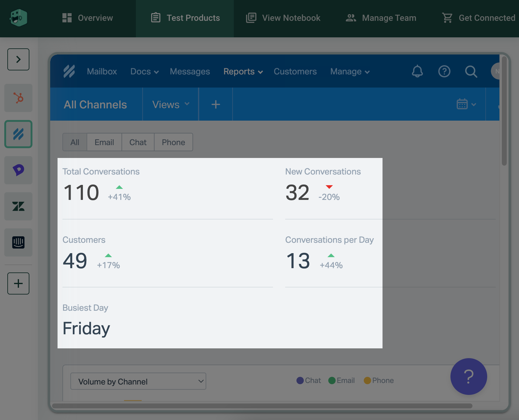
Task: Click the help question mark in navbar
Action: [444, 72]
